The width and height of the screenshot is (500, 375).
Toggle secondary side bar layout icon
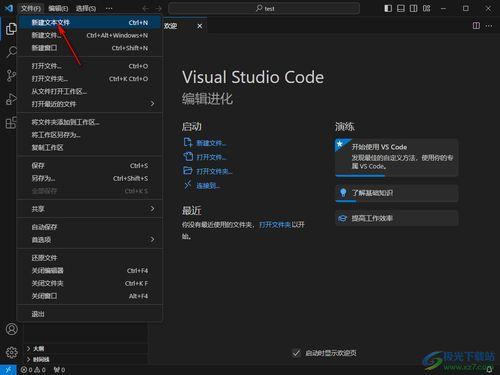tap(413, 8)
